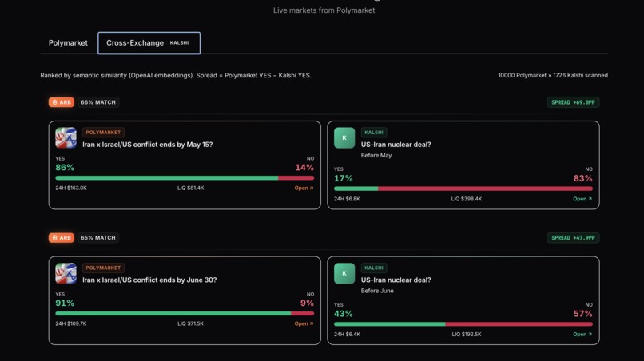Image resolution: width=644 pixels, height=361 pixels.
Task: Click the KALSHI tag on Before May card
Action: [x=374, y=133]
